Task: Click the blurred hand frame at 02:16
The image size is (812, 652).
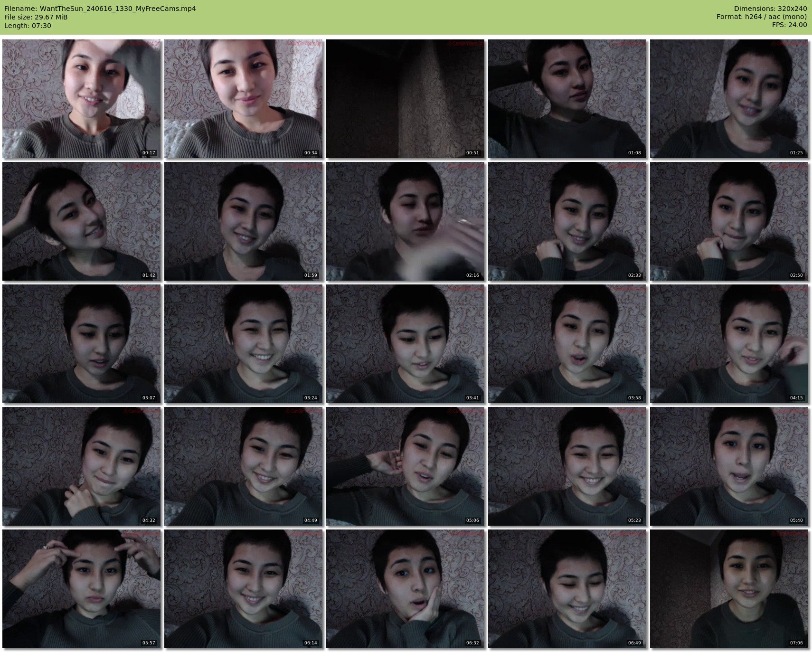Action: pyautogui.click(x=406, y=221)
